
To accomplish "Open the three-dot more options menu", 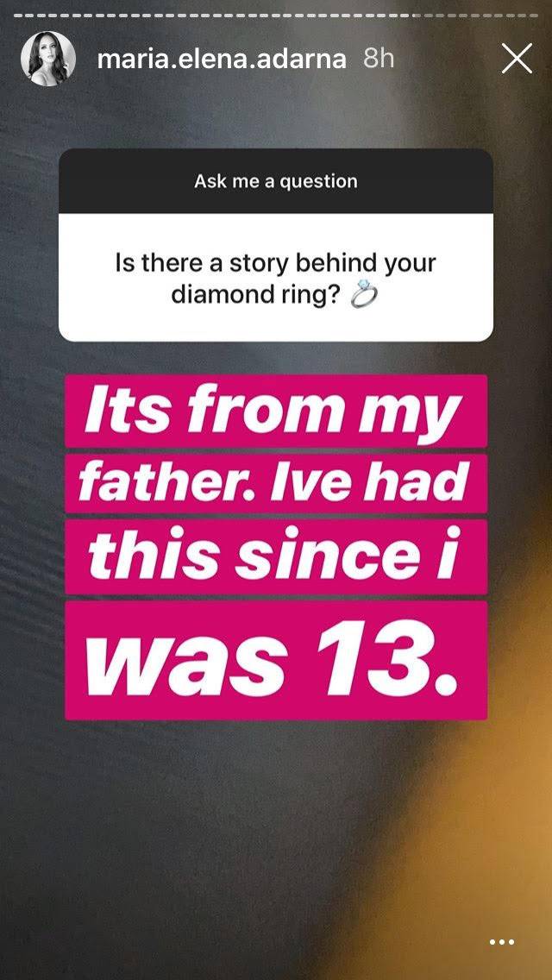I will [502, 942].
